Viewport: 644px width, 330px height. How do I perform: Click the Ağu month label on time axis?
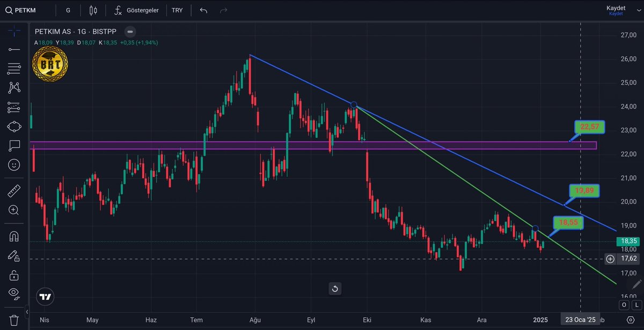pos(255,320)
